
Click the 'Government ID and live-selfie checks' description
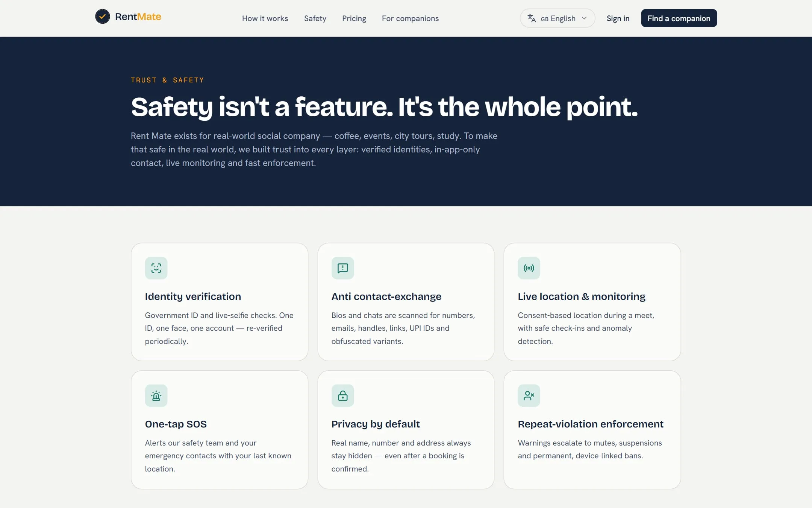tap(219, 328)
